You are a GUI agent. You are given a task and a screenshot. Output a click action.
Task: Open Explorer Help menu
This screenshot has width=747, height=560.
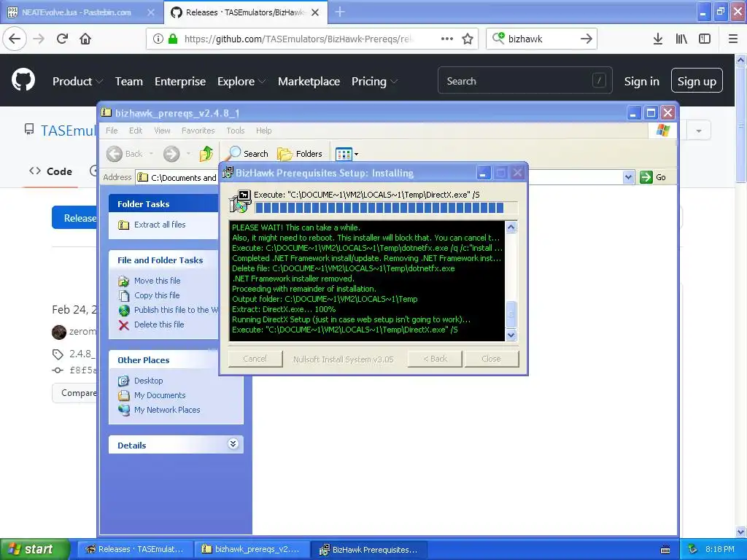tap(263, 131)
